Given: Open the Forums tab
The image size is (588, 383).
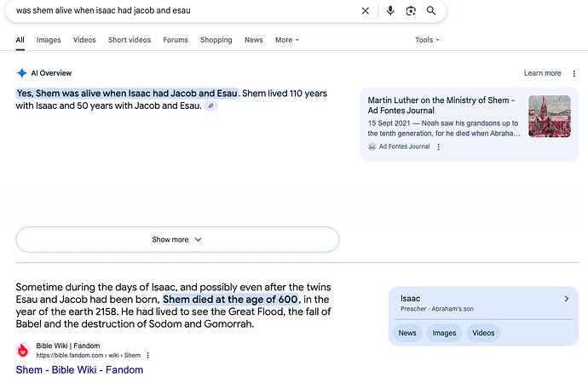Looking at the screenshot, I should click(176, 40).
